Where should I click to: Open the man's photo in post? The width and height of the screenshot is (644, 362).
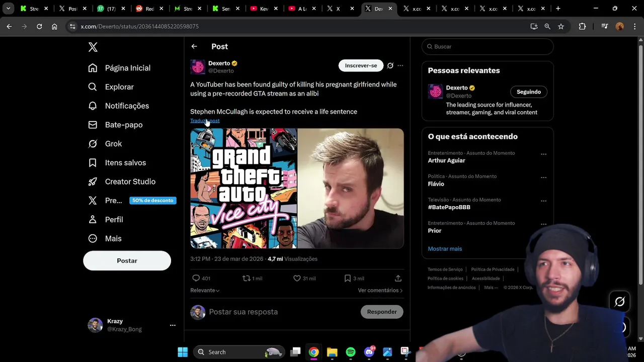[351, 189]
